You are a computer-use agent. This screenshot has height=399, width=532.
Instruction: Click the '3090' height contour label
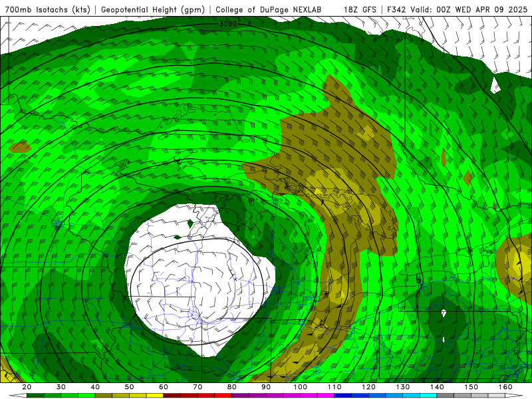click(228, 24)
